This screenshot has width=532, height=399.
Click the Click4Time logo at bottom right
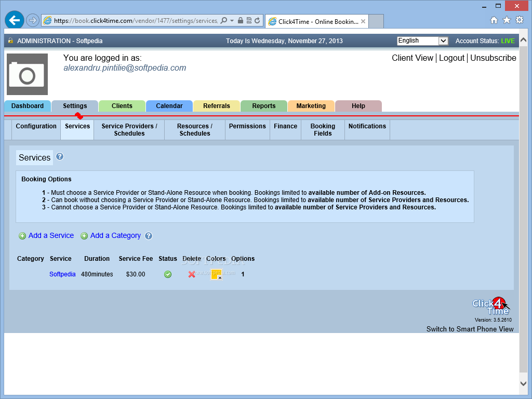coord(491,307)
